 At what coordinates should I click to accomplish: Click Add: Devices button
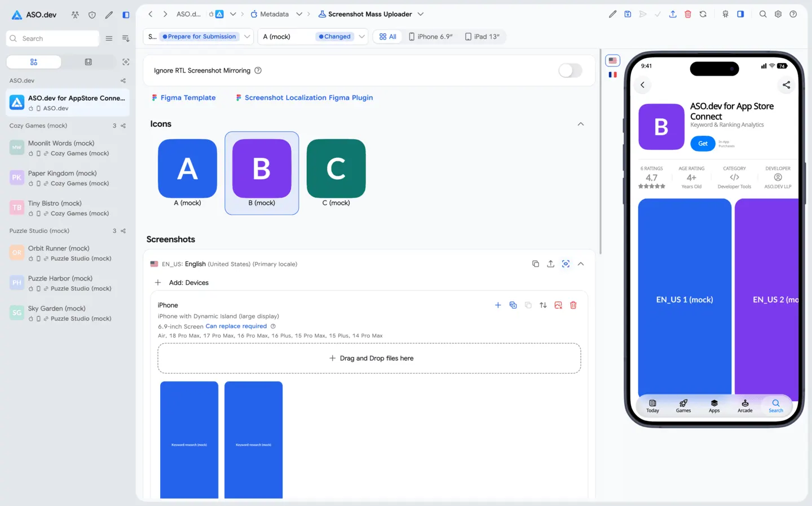coord(182,283)
